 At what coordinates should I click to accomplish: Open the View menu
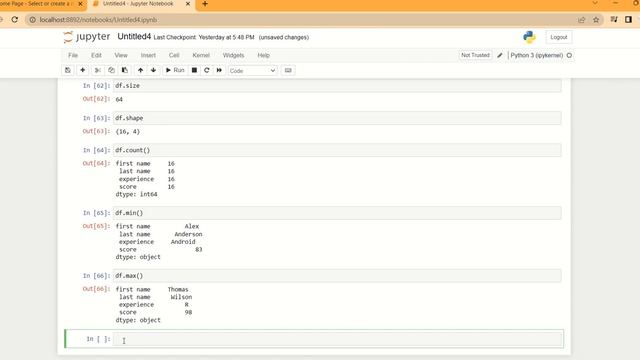click(x=121, y=55)
